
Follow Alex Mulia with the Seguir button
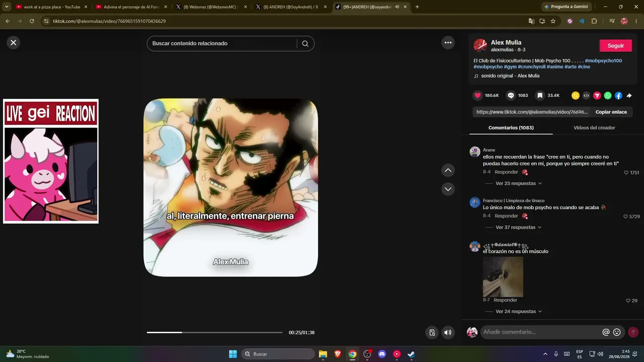point(616,46)
